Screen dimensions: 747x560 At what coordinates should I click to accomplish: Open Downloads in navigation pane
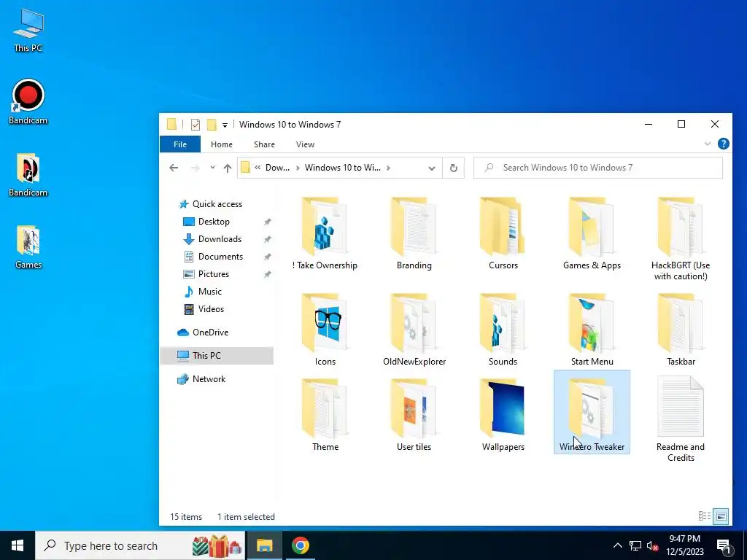pyautogui.click(x=220, y=239)
